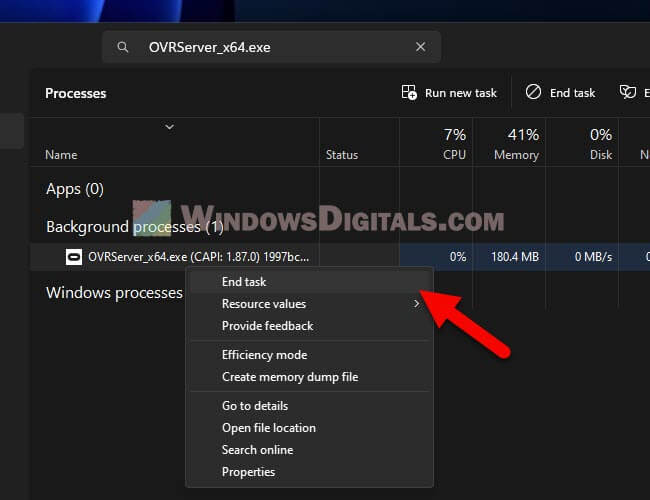Select the Background processes (1) group header

[x=135, y=227]
